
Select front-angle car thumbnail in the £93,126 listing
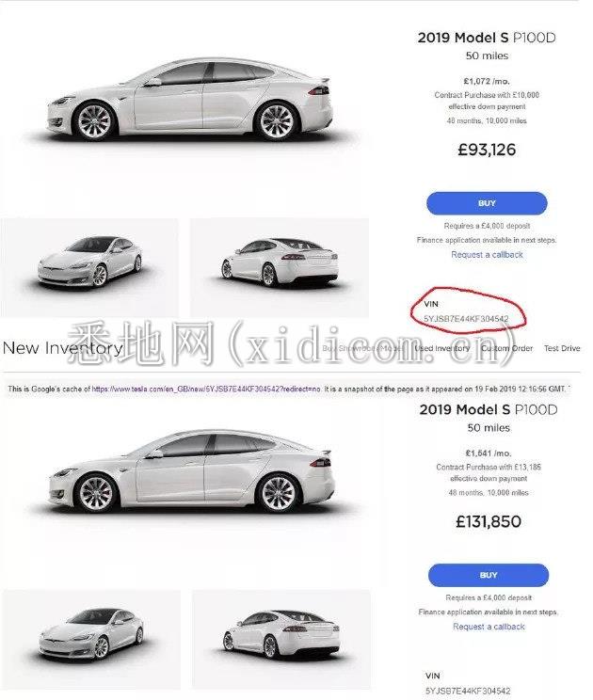coord(89,268)
